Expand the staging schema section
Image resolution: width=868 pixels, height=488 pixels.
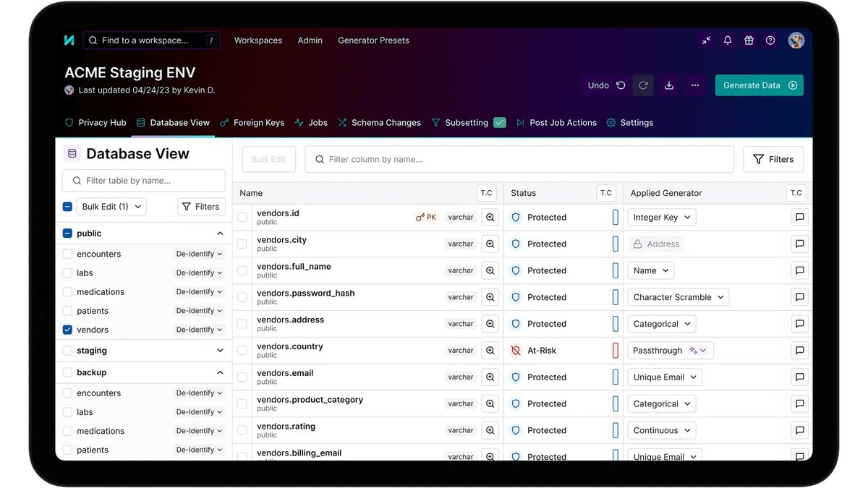pos(220,351)
